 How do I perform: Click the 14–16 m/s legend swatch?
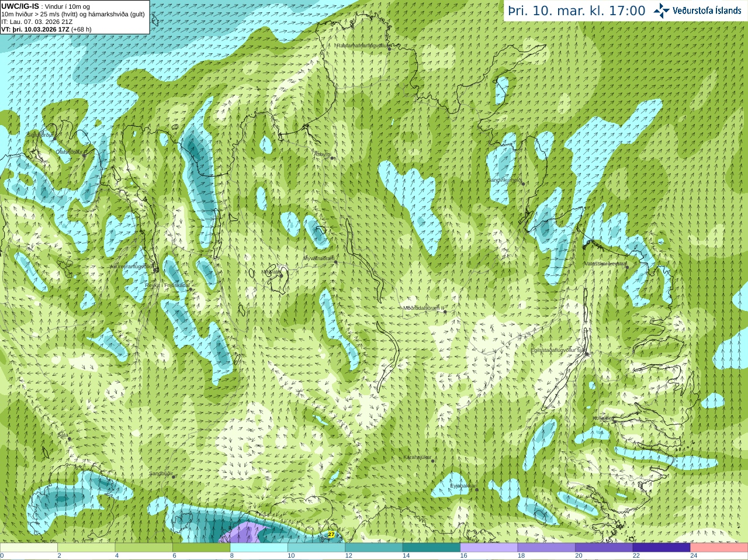point(431,548)
